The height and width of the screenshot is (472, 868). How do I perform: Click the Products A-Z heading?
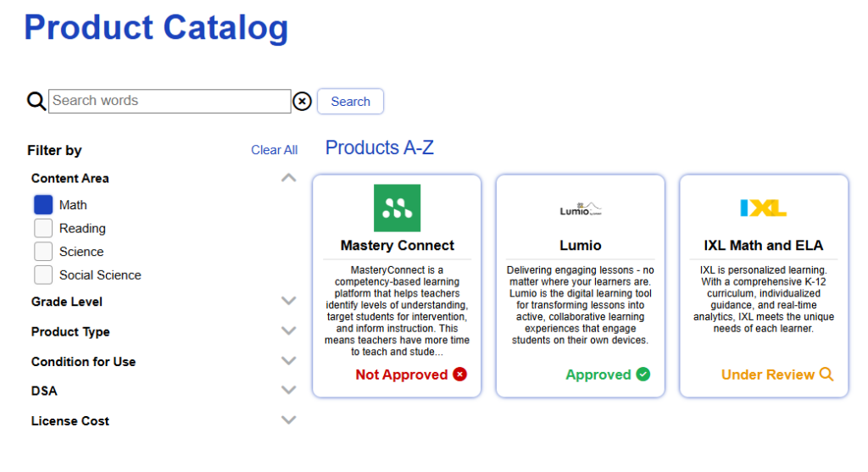379,147
